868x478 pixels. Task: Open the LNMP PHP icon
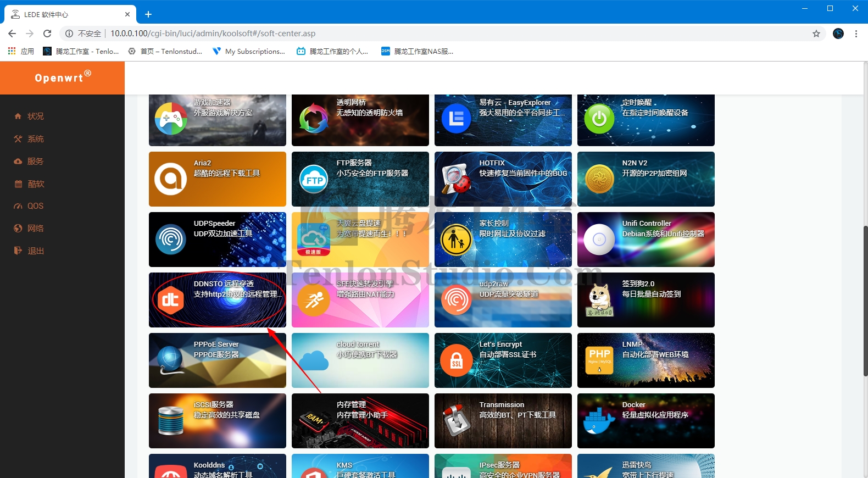(599, 360)
